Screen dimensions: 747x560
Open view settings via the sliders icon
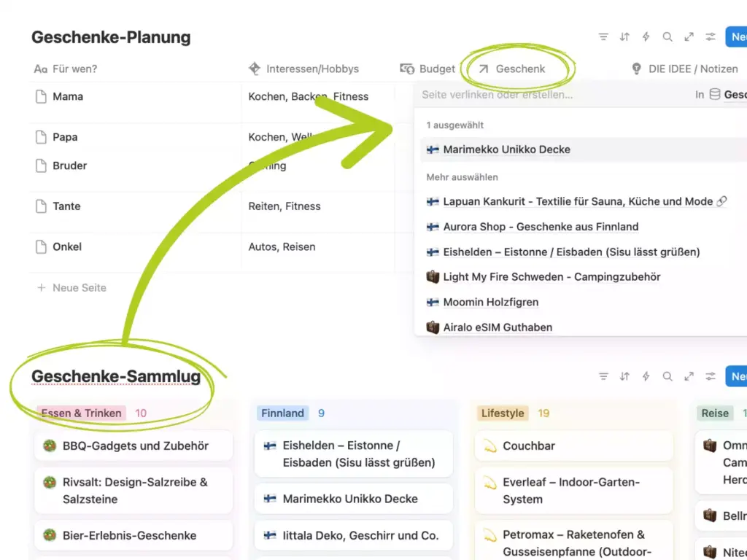coord(710,36)
